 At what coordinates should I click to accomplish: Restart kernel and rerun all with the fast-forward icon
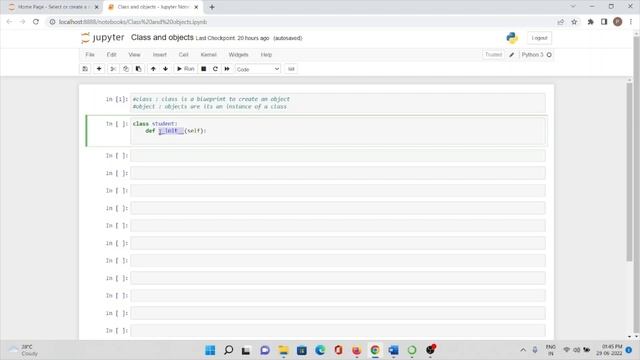coord(227,69)
